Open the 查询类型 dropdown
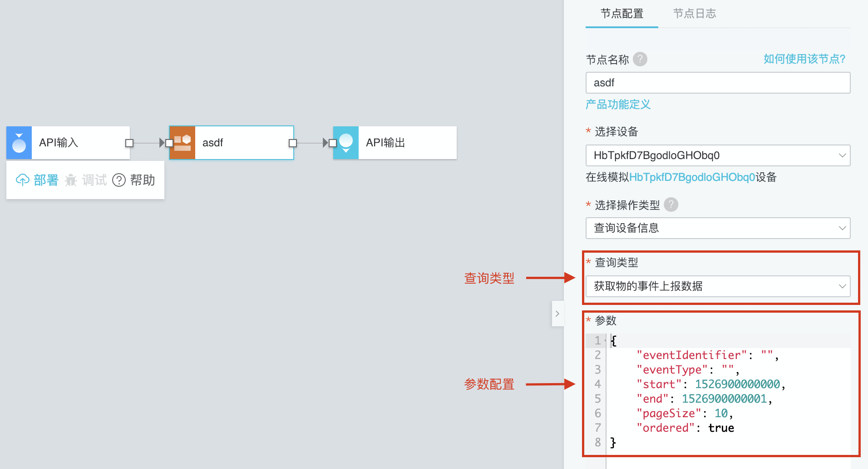Image resolution: width=868 pixels, height=469 pixels. point(717,286)
